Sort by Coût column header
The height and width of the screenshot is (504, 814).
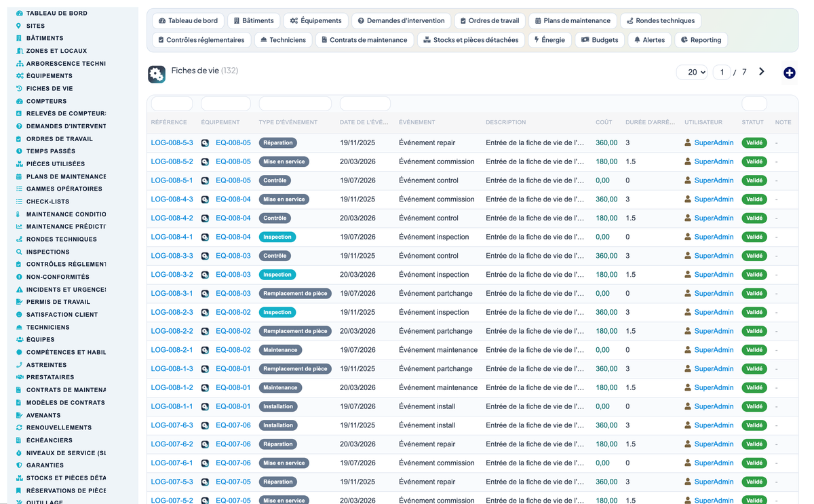point(604,123)
